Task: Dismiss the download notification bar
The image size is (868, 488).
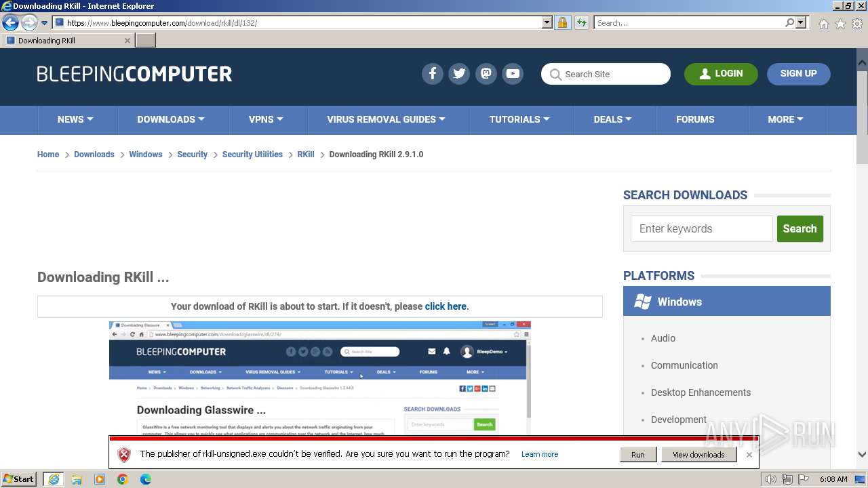Action: point(749,455)
